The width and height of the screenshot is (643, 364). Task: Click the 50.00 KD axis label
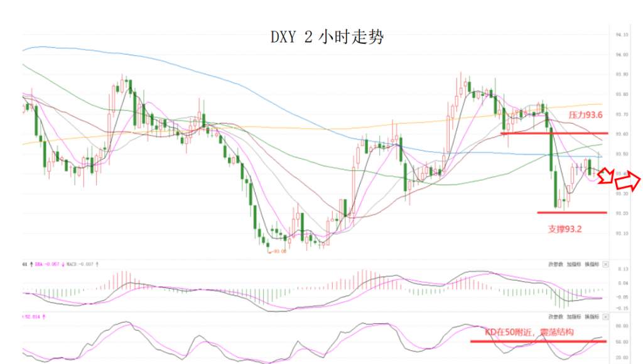tap(622, 342)
